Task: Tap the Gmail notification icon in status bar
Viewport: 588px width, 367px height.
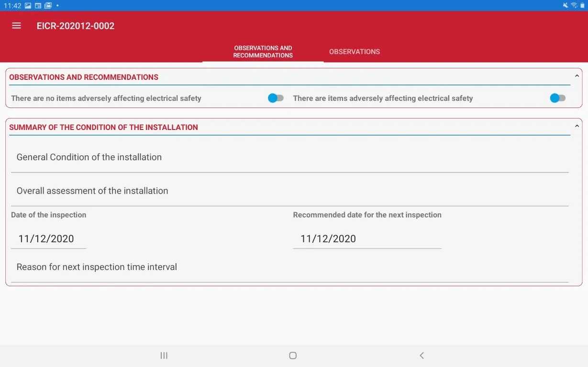Action: pos(48,5)
